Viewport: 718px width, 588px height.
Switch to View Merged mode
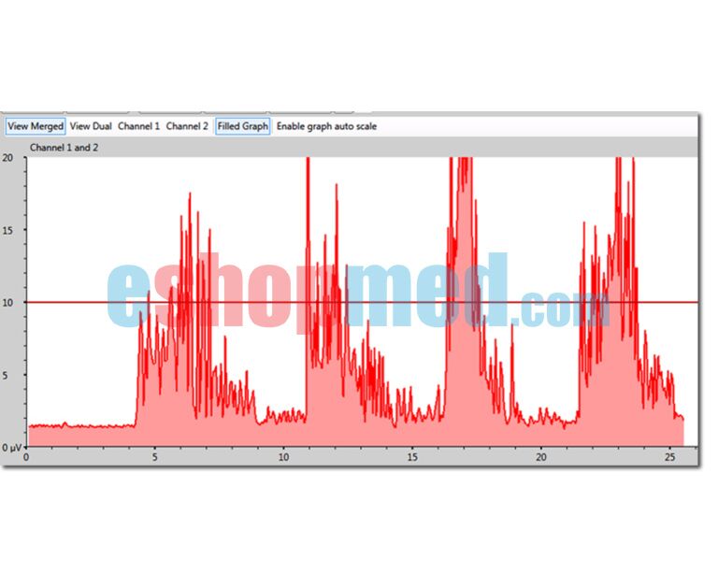36,126
